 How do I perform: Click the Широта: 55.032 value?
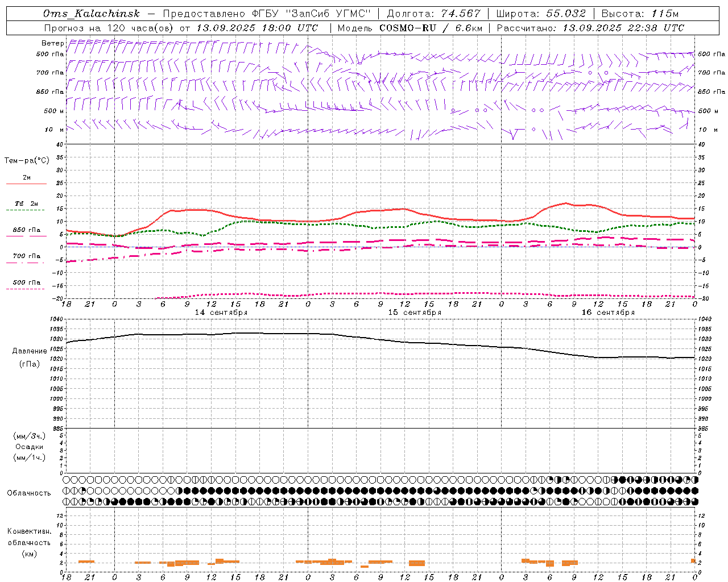coord(541,14)
